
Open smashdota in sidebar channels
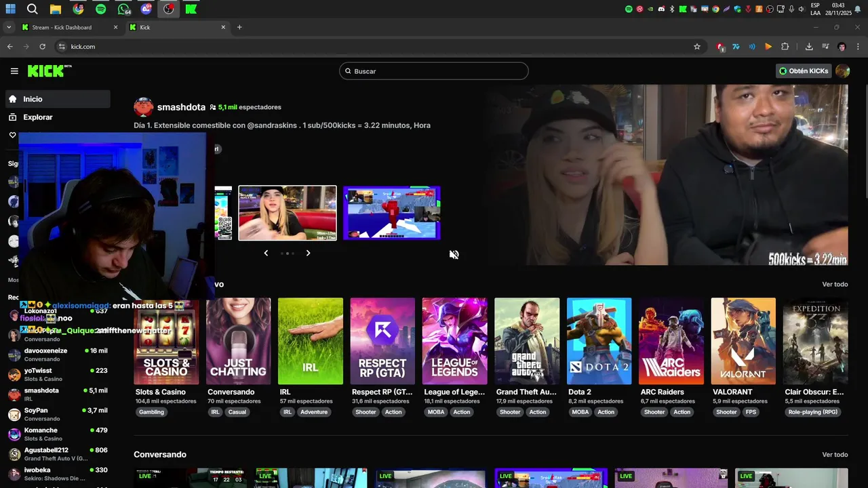58,394
